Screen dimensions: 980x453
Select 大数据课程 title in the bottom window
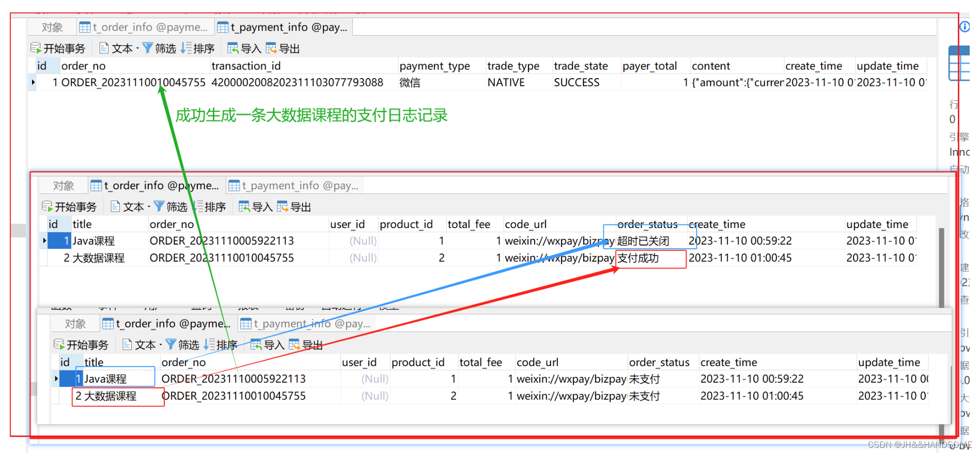[x=121, y=396]
